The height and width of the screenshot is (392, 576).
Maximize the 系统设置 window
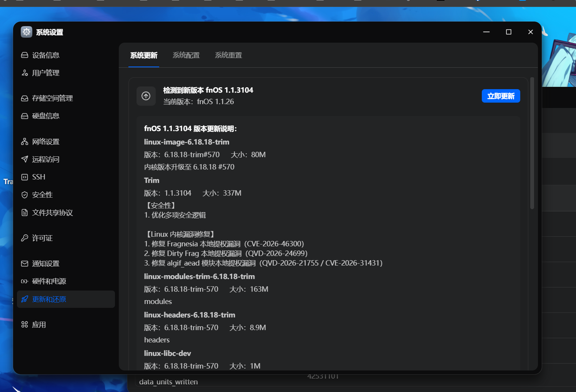509,32
